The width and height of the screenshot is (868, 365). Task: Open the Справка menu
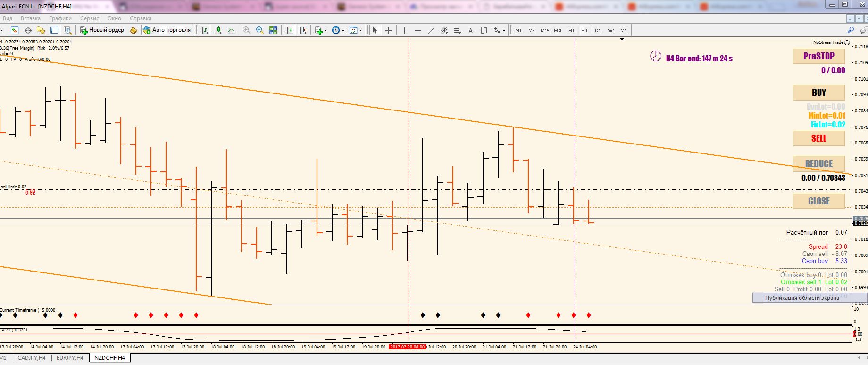141,18
